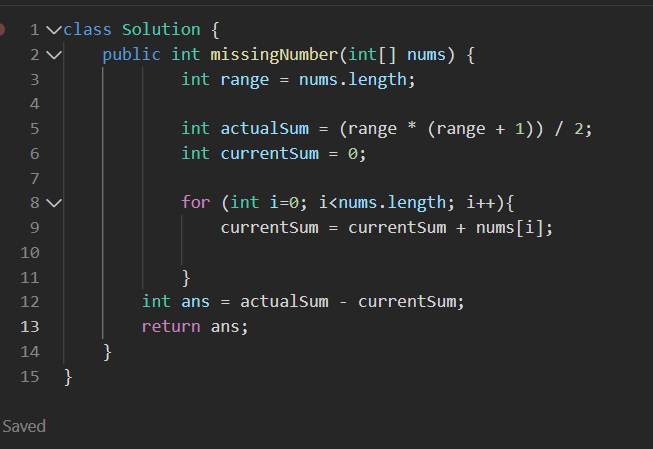
Task: Click the ans variable on line 12
Action: point(196,302)
